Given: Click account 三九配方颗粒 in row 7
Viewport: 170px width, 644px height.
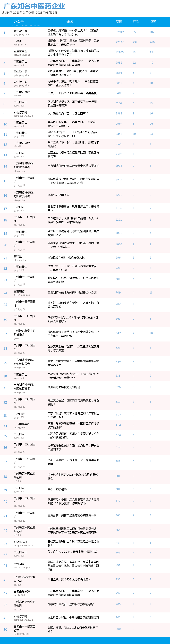Looking at the screenshot, I should (x=22, y=92).
